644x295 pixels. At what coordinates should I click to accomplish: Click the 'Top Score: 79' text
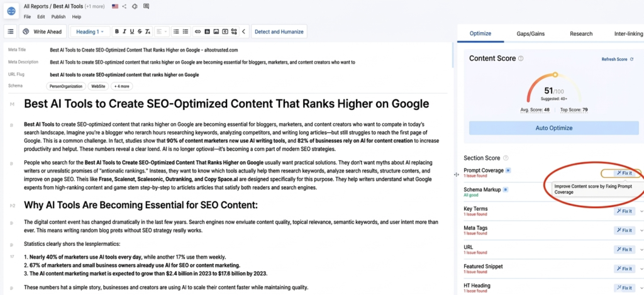pyautogui.click(x=574, y=109)
